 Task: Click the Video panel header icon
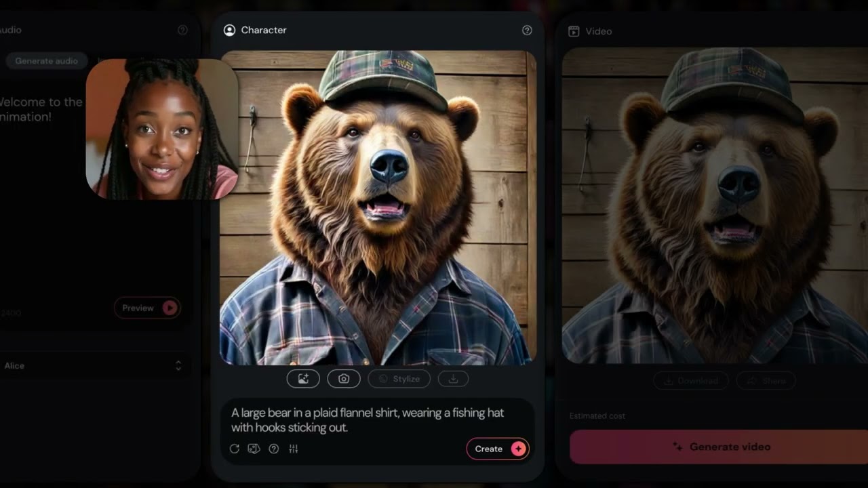pyautogui.click(x=574, y=31)
